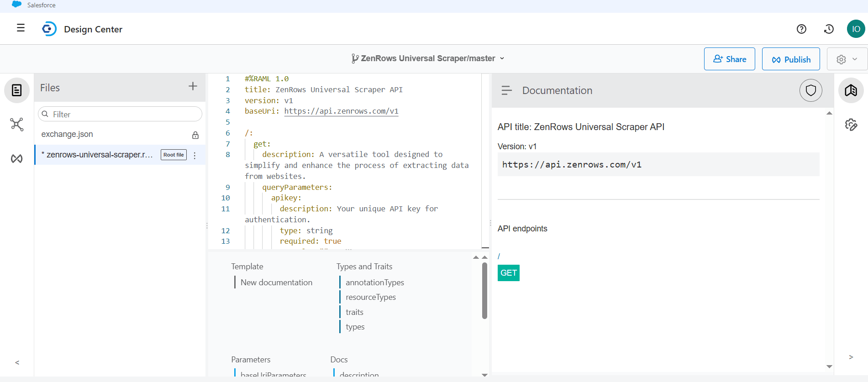Image resolution: width=868 pixels, height=382 pixels.
Task: Click line 1 #%RAML 1.0 in editor
Action: [x=267, y=78]
